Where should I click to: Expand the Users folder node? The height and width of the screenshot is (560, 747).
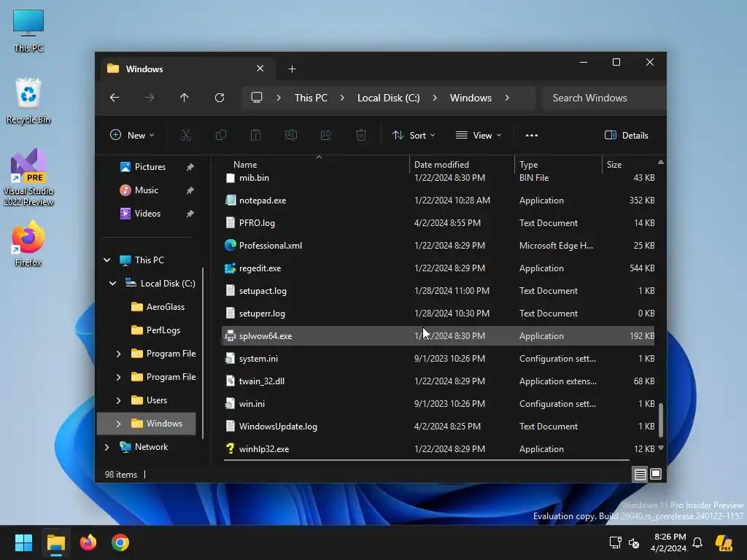point(119,400)
